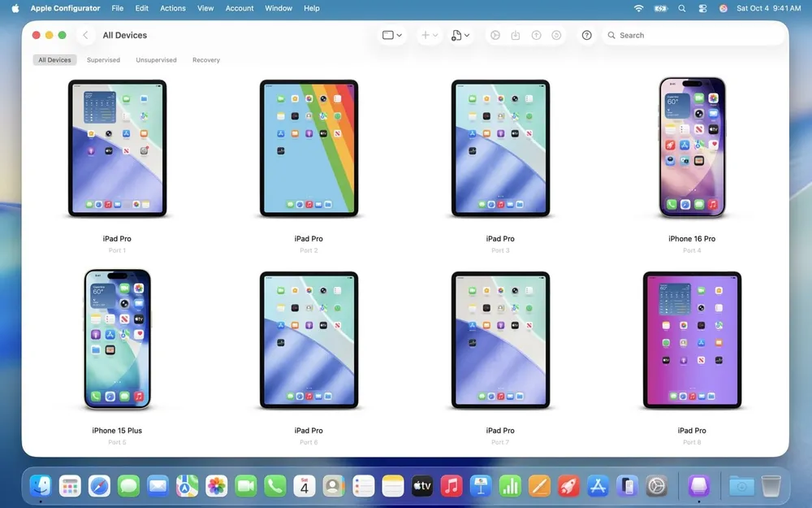Select the iPad Pro on Port 1
Image resolution: width=812 pixels, height=508 pixels.
pyautogui.click(x=118, y=148)
